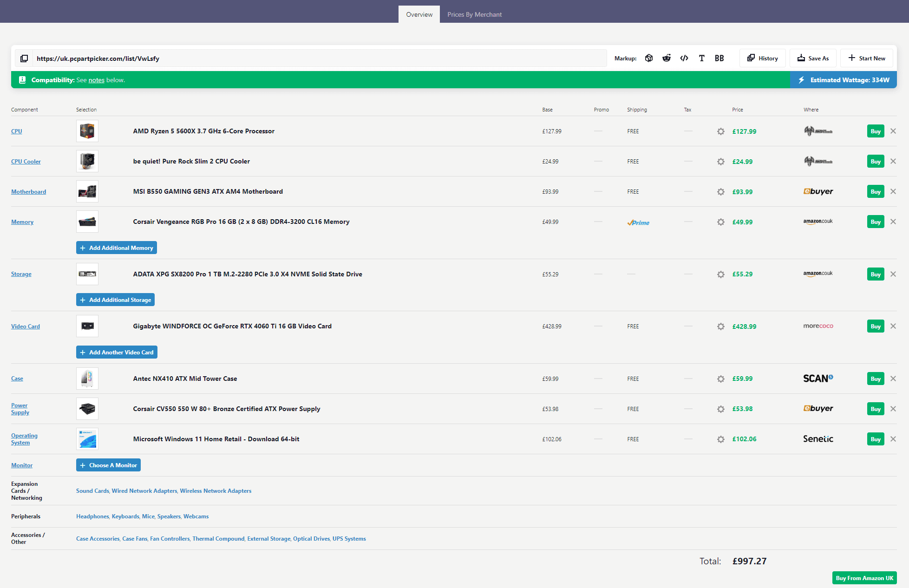Screen dimensions: 909x588
Task: Remove Windows 11 Home from the list
Action: 893,439
